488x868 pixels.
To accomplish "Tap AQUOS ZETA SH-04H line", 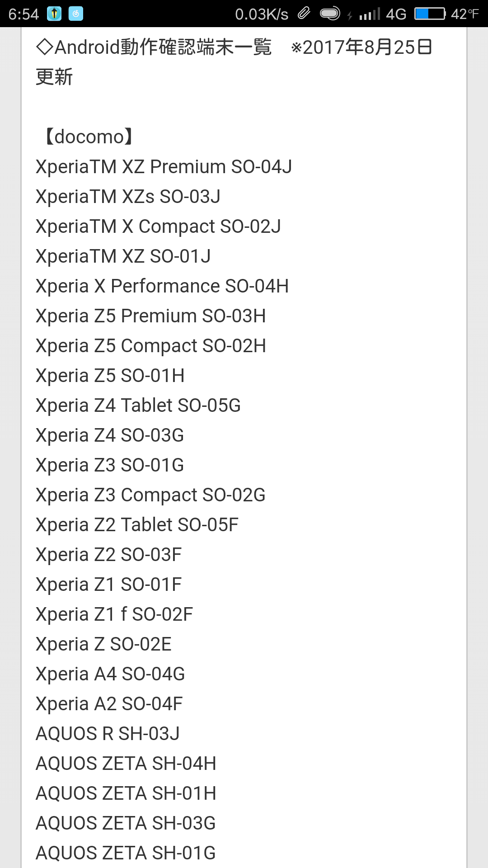I will (x=126, y=764).
